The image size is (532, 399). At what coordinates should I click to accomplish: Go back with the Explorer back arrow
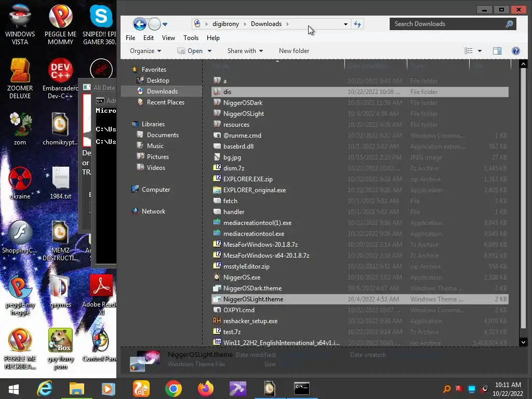139,24
